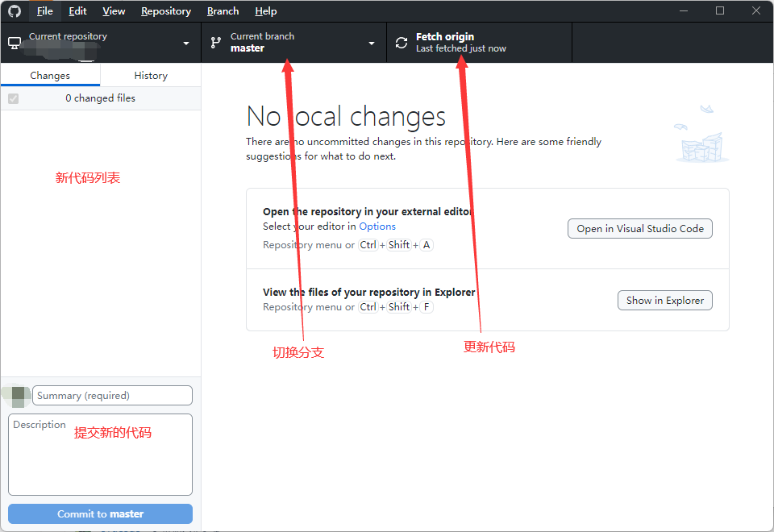Open the Help menu
The image size is (774, 532).
[265, 10]
